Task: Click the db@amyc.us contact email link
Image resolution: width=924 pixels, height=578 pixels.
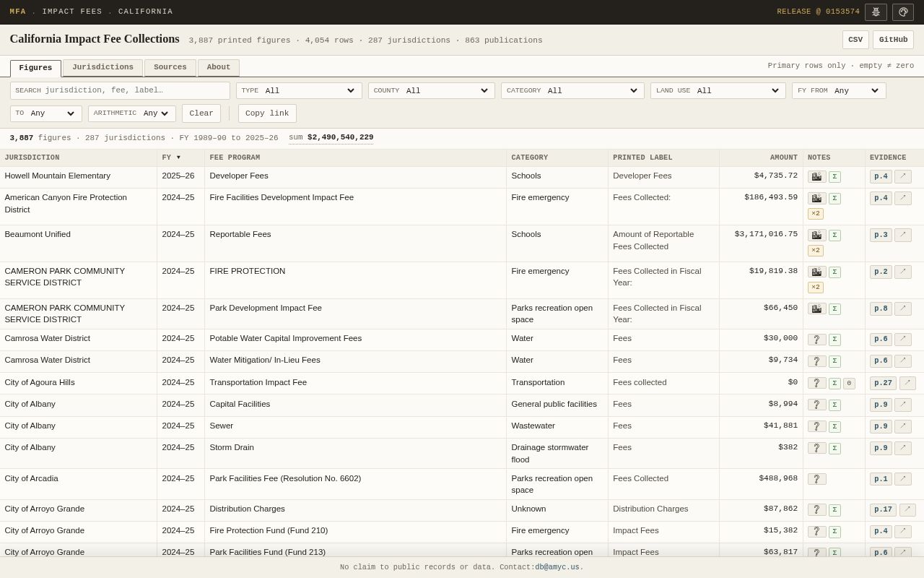Action: pos(557,567)
